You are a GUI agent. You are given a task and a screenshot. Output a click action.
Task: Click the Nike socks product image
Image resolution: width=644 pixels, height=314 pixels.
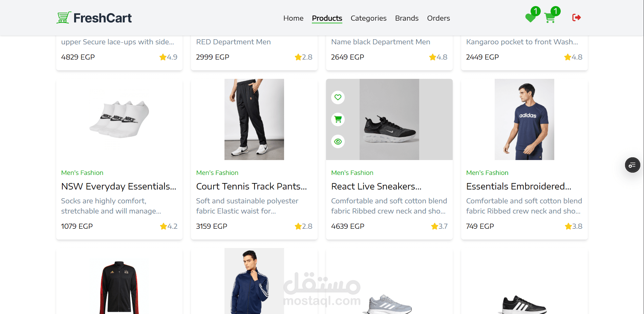119,119
